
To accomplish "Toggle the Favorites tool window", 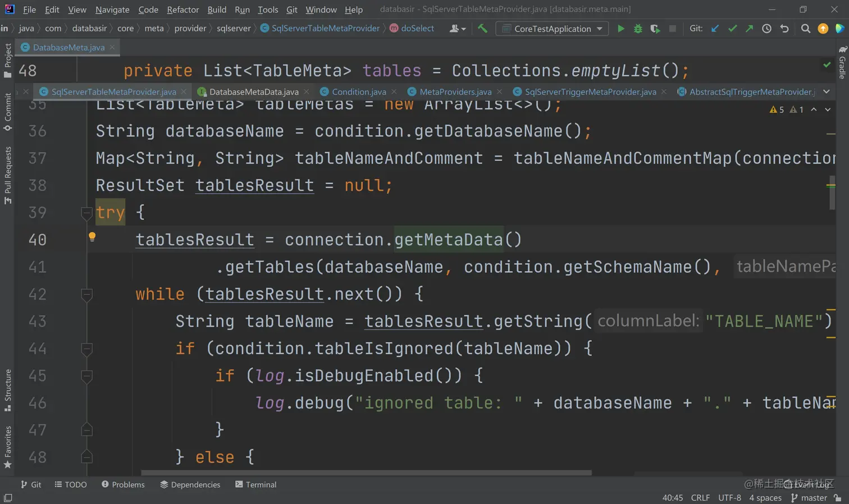I will pyautogui.click(x=7, y=447).
